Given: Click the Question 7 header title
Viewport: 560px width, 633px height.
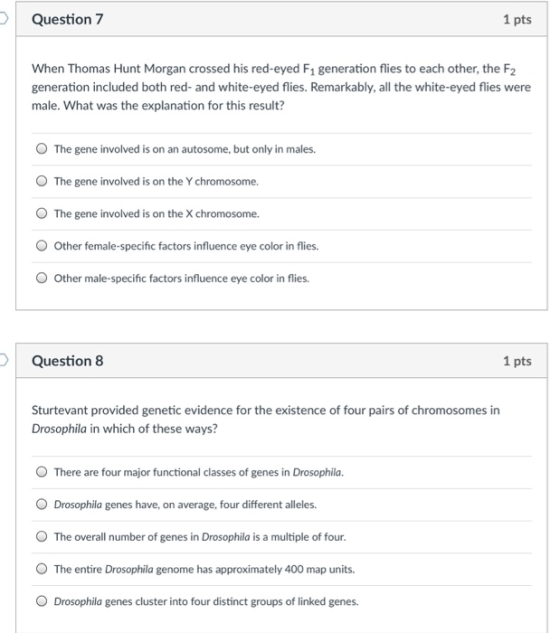Looking at the screenshot, I should pyautogui.click(x=67, y=19).
